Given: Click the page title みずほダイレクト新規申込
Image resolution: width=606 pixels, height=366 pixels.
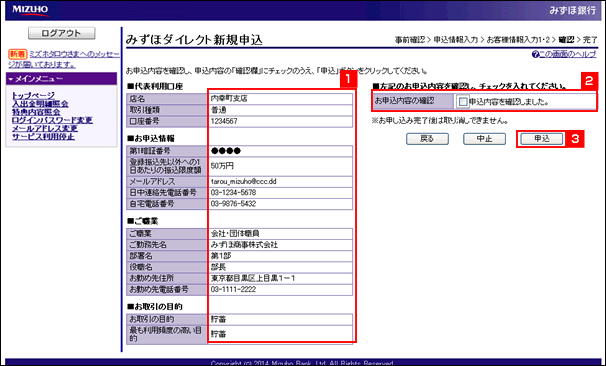Looking at the screenshot, I should coord(194,40).
